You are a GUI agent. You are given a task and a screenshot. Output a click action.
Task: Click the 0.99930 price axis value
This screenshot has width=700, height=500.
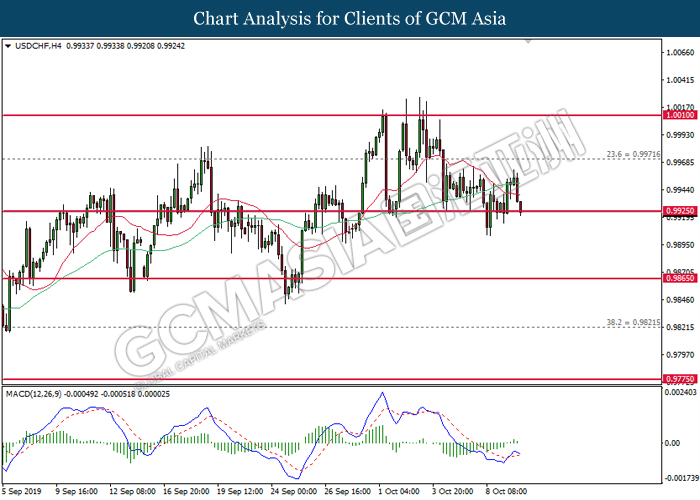point(680,135)
